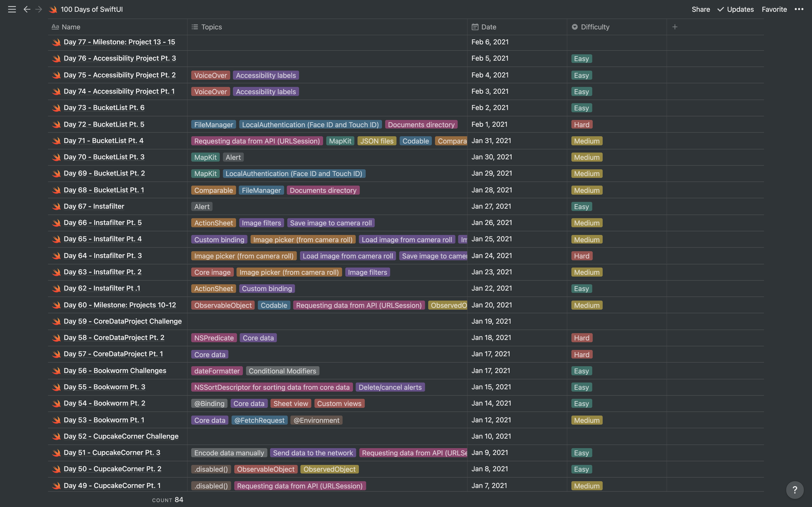Screen dimensions: 812x507
Task: Click the Swift page icon in title bar
Action: click(53, 9)
